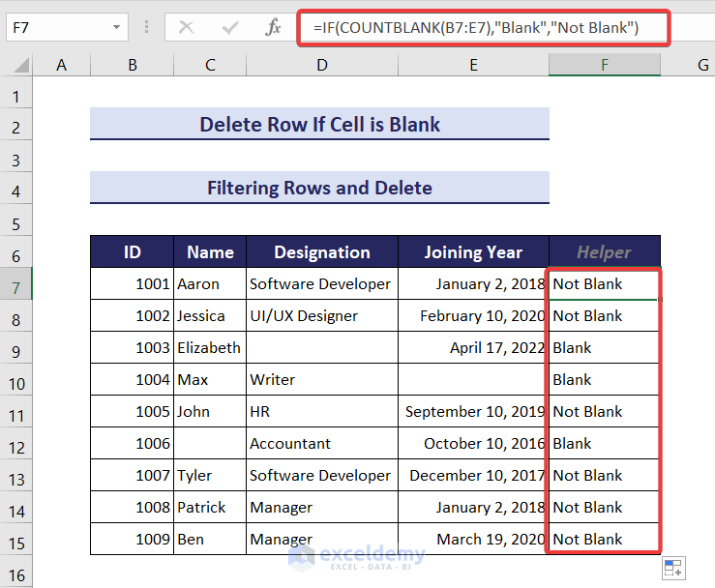Select the 'Accountant' designation cell

(322, 443)
